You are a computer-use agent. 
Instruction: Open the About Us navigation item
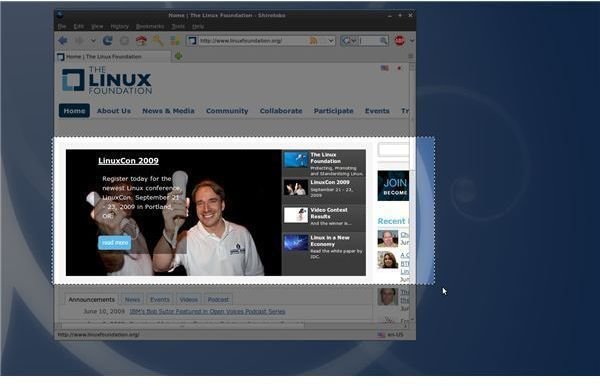[114, 111]
